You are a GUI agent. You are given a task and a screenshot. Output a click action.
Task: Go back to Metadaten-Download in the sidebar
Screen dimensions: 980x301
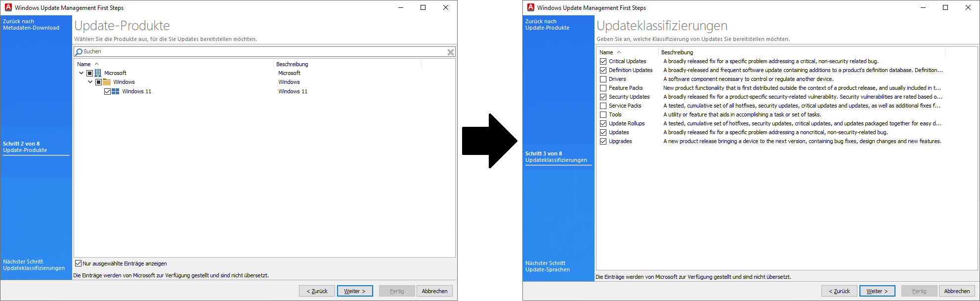point(31,25)
